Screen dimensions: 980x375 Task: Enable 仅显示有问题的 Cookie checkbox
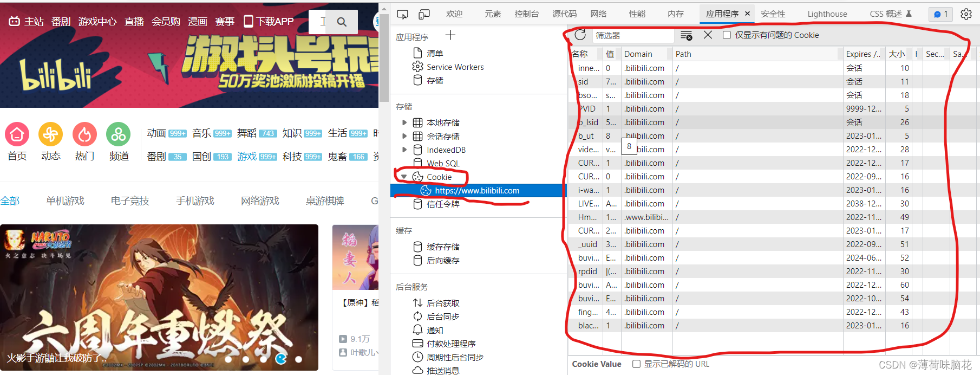[x=727, y=35]
